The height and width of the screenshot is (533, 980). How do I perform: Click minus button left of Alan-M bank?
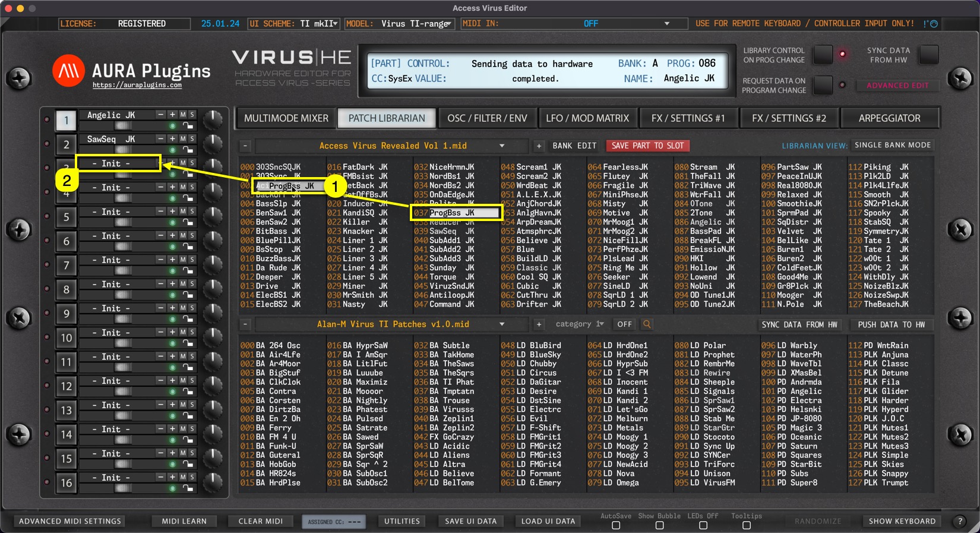point(245,324)
